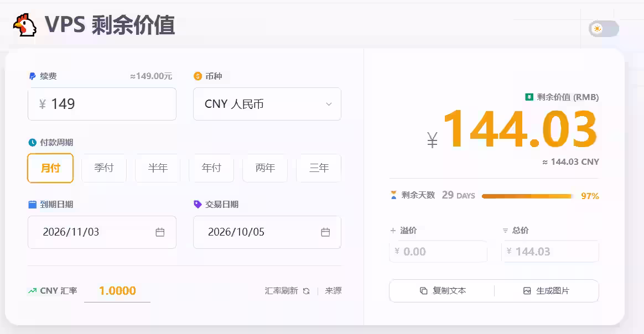Click the blue calendar icon beside 到期日期
Screen dimensions: 644x334
33,205
